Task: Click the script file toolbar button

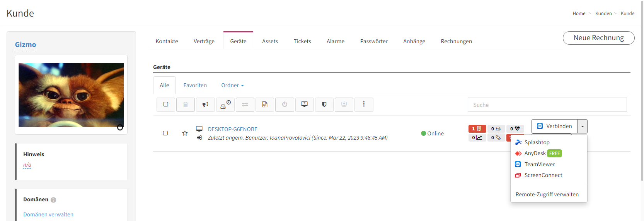Action: (265, 105)
